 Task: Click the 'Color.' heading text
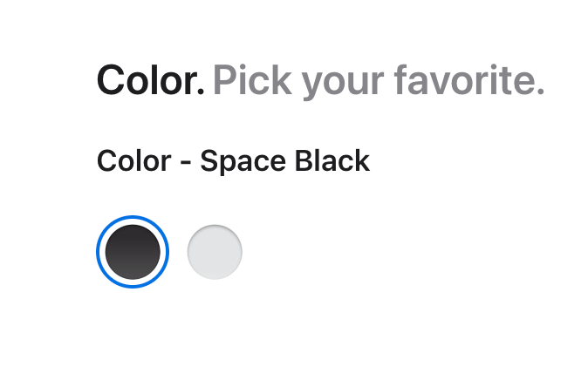[150, 81]
